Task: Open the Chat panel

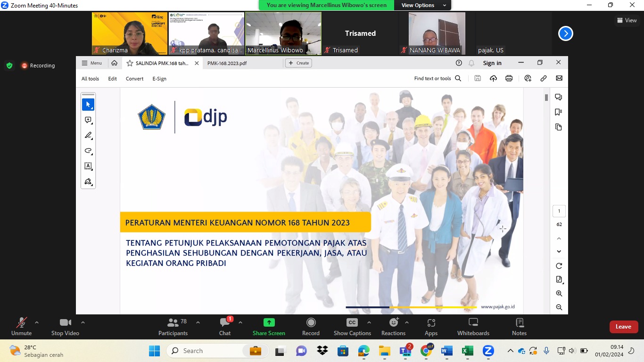Action: point(225,327)
